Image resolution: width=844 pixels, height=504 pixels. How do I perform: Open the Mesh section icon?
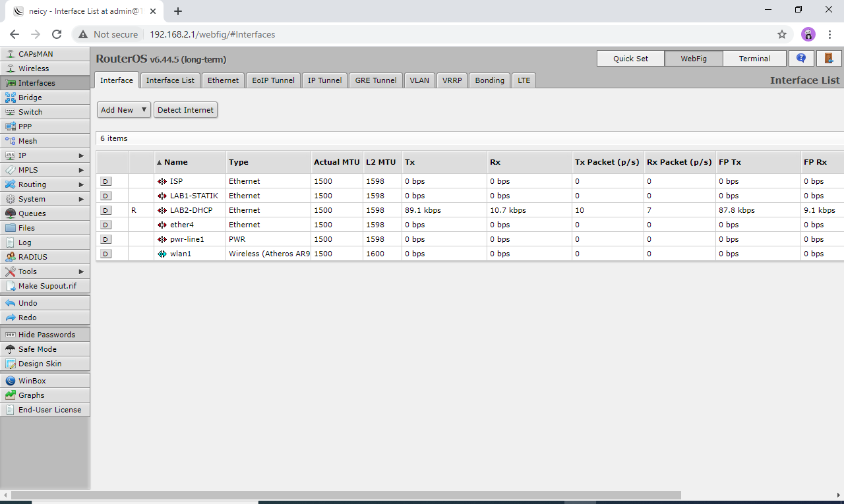pyautogui.click(x=11, y=141)
